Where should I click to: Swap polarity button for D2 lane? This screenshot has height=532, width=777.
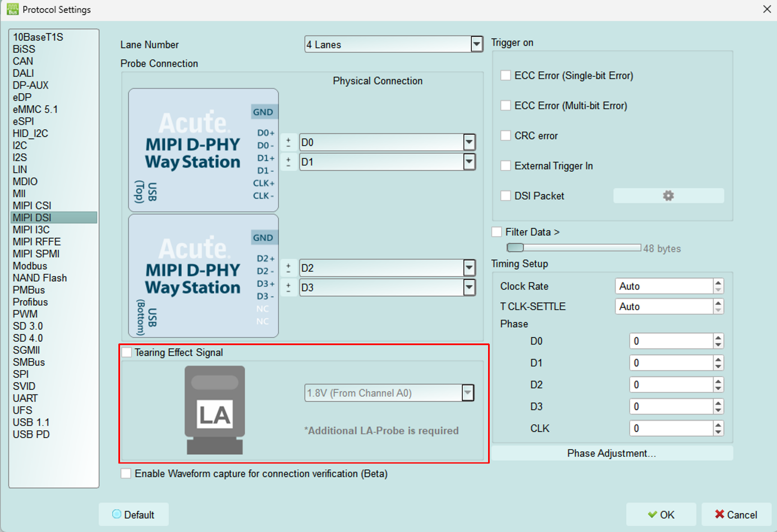288,268
